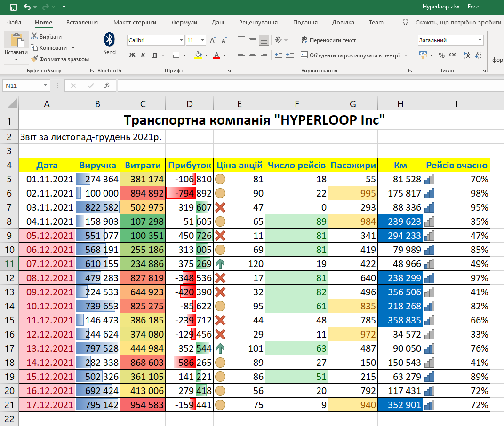Click Об'єднати та розташувати в центрі
The height and width of the screenshot is (426, 504).
350,55
